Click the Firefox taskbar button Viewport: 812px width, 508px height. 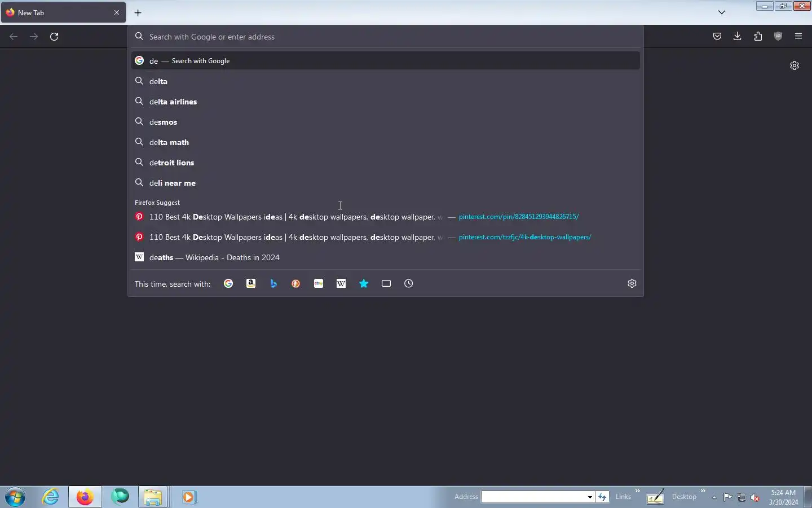(x=85, y=497)
